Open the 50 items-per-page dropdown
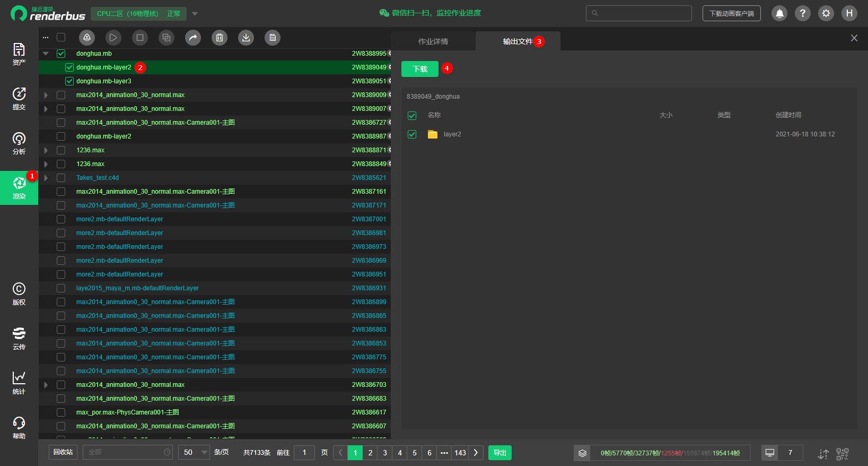The width and height of the screenshot is (868, 466). click(194, 453)
